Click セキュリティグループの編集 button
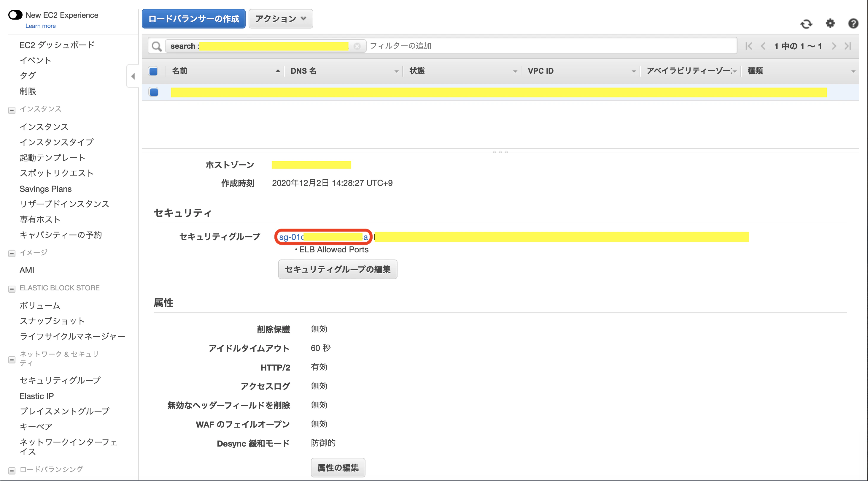The width and height of the screenshot is (868, 481). tap(338, 269)
